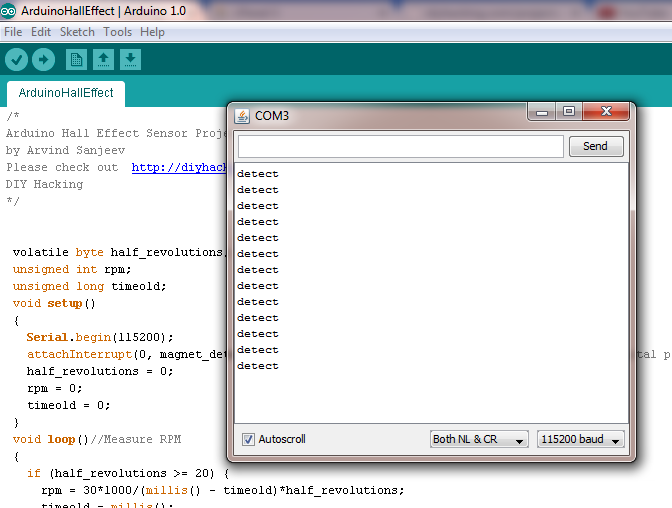This screenshot has height=508, width=672.
Task: Click the COM3 window title text
Action: click(272, 116)
